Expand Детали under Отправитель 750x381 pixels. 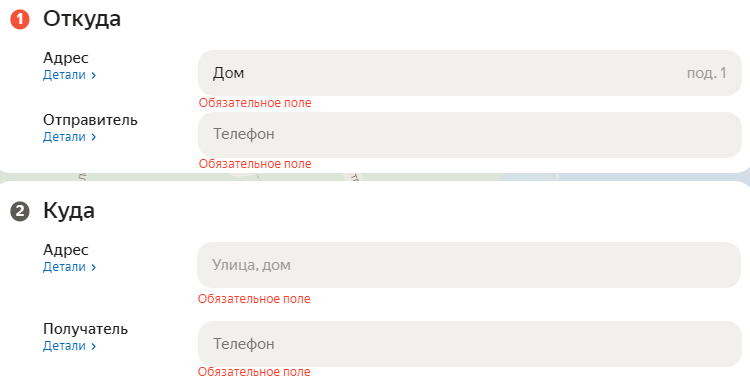coord(69,137)
